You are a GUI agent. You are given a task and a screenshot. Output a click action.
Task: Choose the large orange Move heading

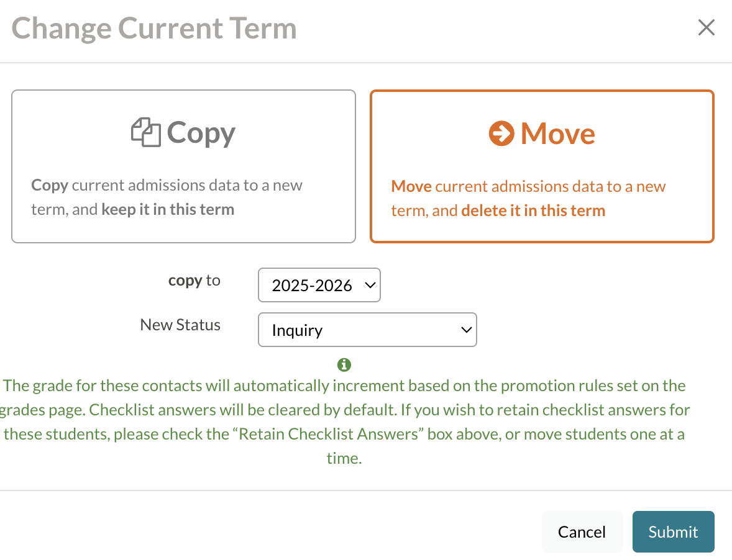[x=557, y=133]
